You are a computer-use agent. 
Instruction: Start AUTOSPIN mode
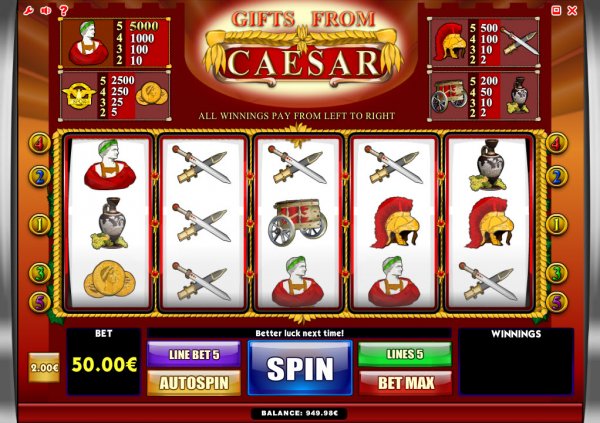pos(194,383)
